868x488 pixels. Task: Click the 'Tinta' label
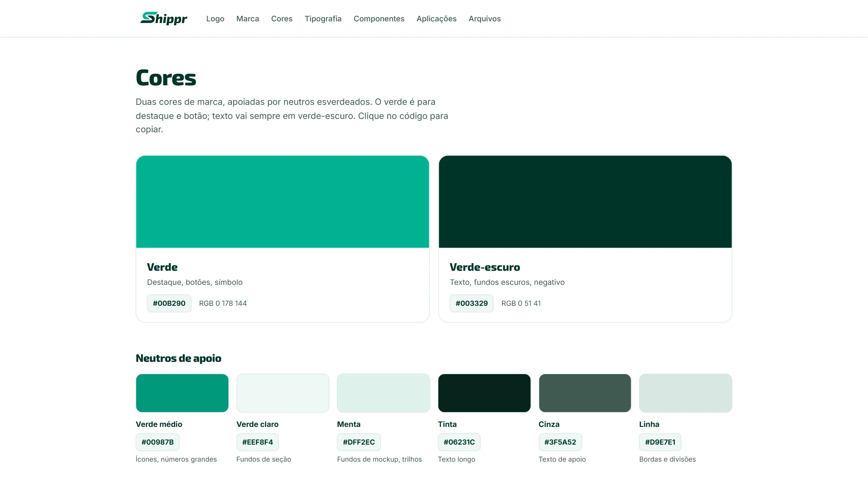pos(447,424)
